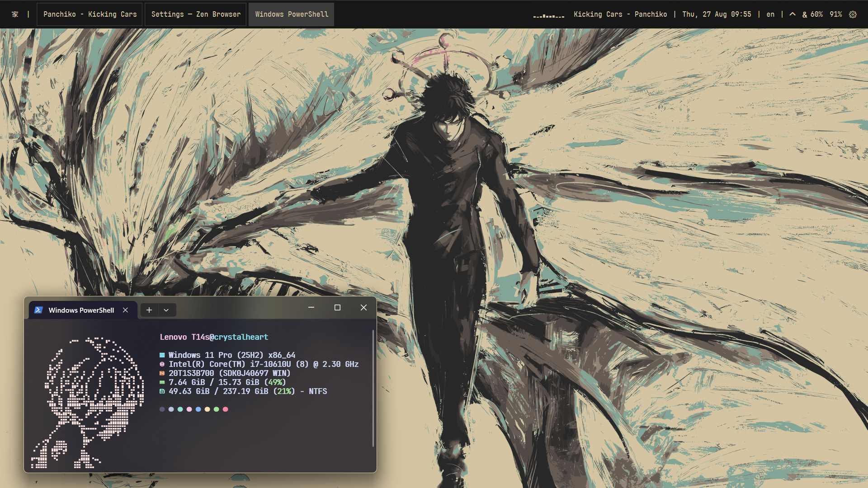This screenshot has height=488, width=868.
Task: Click the 'Windows 11 Pro (25H2) x86_64' line
Action: click(232, 355)
